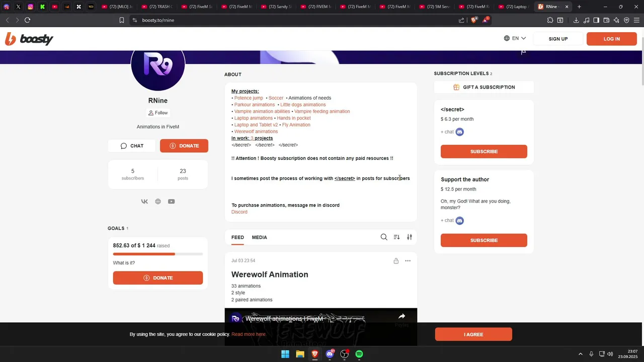Open Laptop and Tablet v2 link
The width and height of the screenshot is (644, 362).
(x=256, y=125)
